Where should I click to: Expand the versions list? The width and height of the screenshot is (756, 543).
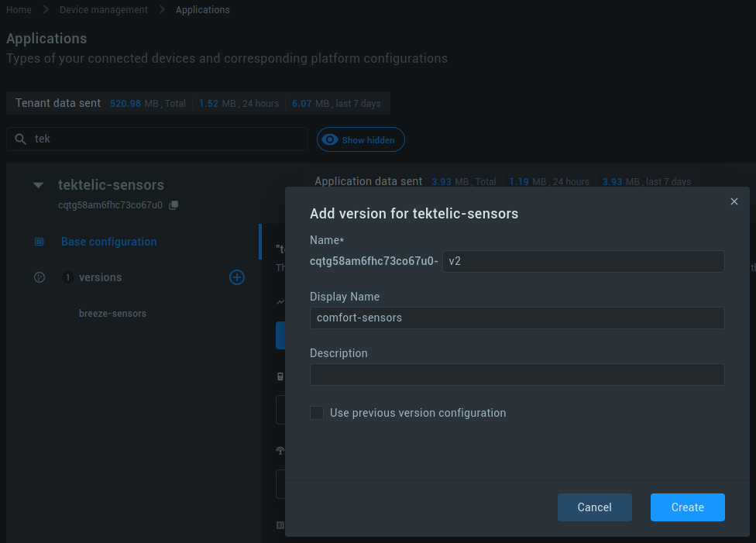click(x=100, y=277)
